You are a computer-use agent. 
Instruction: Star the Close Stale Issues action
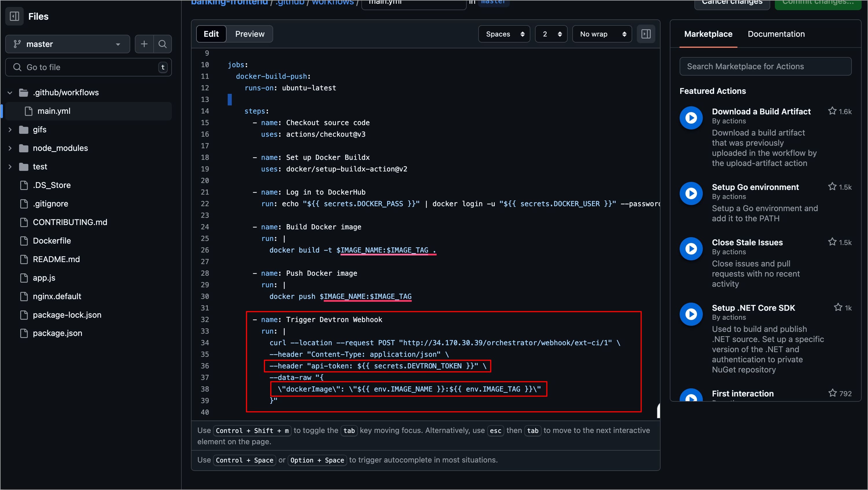click(x=832, y=242)
